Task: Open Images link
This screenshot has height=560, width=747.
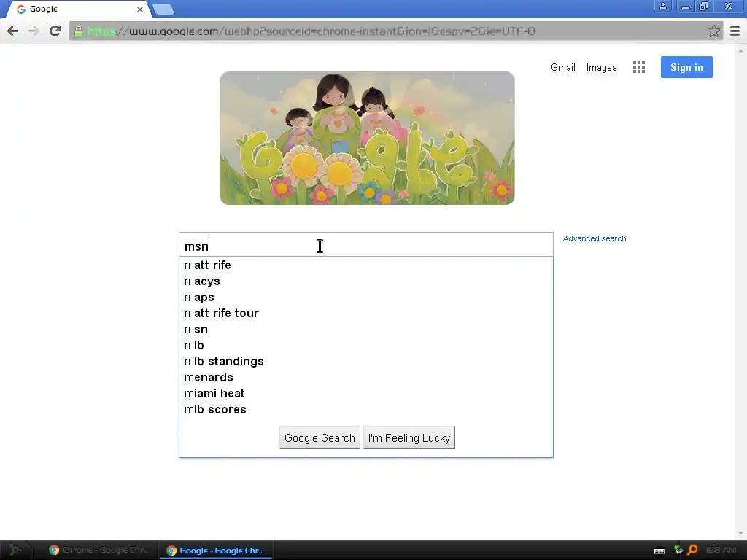Action: 601,67
